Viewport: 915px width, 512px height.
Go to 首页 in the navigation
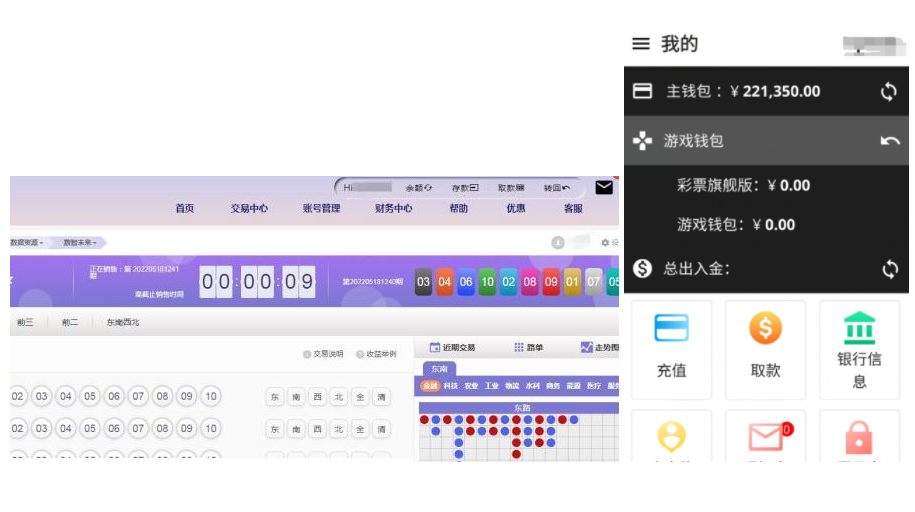(185, 208)
